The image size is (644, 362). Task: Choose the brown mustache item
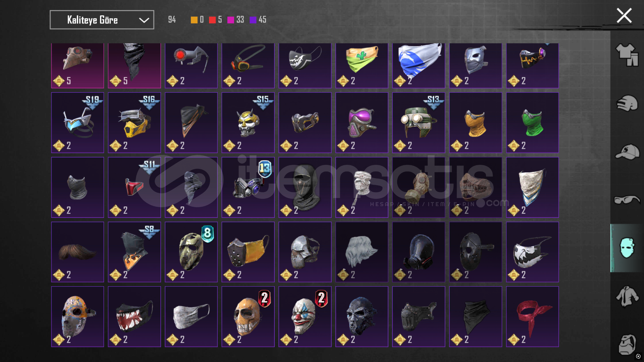click(x=77, y=252)
